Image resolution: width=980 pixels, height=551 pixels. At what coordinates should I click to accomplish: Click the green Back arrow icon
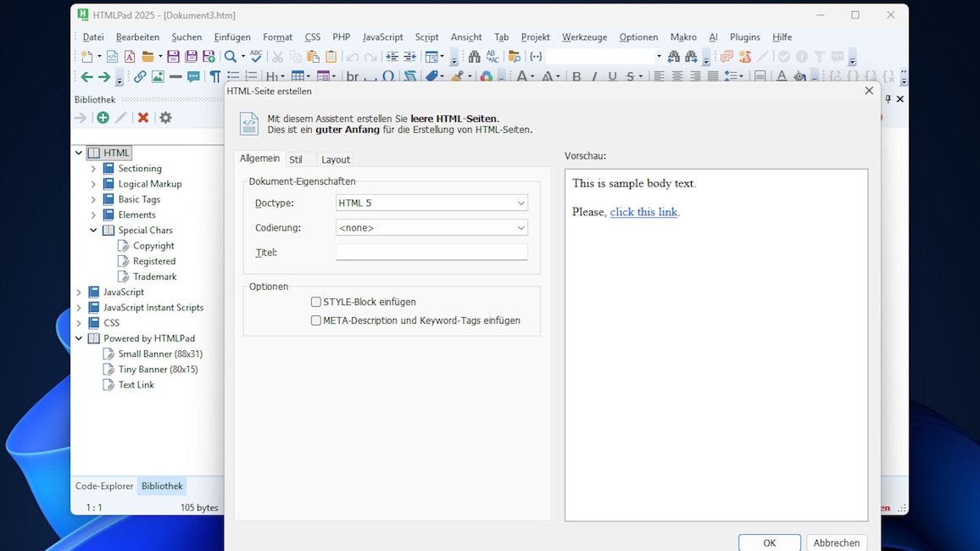86,77
